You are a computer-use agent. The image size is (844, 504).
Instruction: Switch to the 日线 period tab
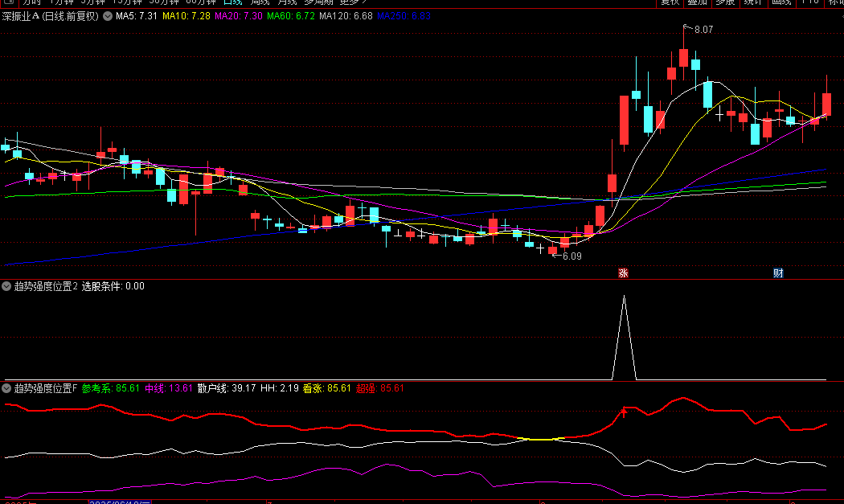pos(233,2)
